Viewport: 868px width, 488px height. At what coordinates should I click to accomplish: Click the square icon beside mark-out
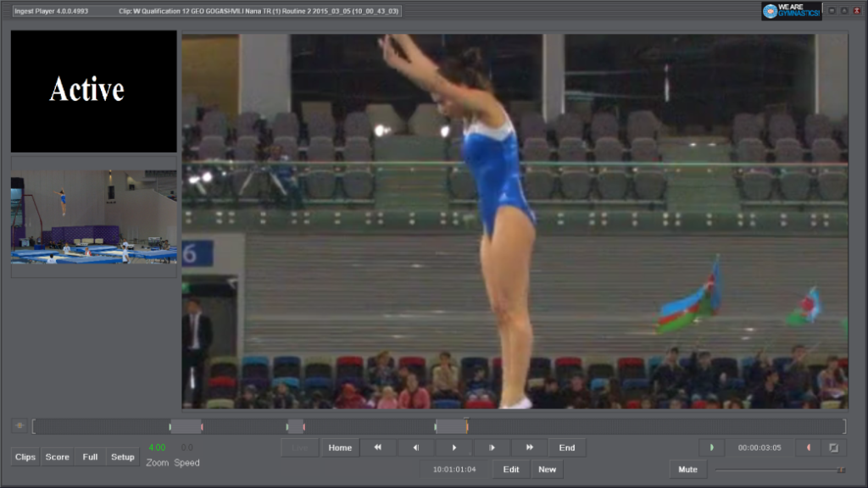[833, 447]
